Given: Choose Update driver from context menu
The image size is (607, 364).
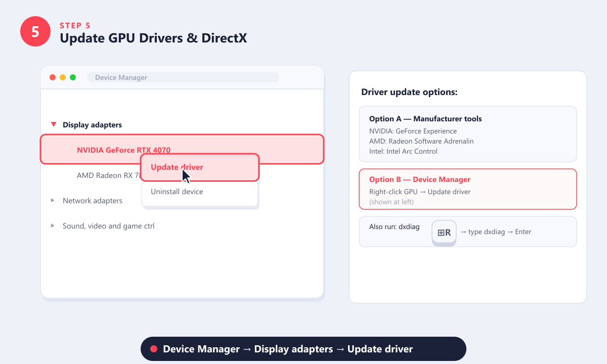Looking at the screenshot, I should coord(200,167).
